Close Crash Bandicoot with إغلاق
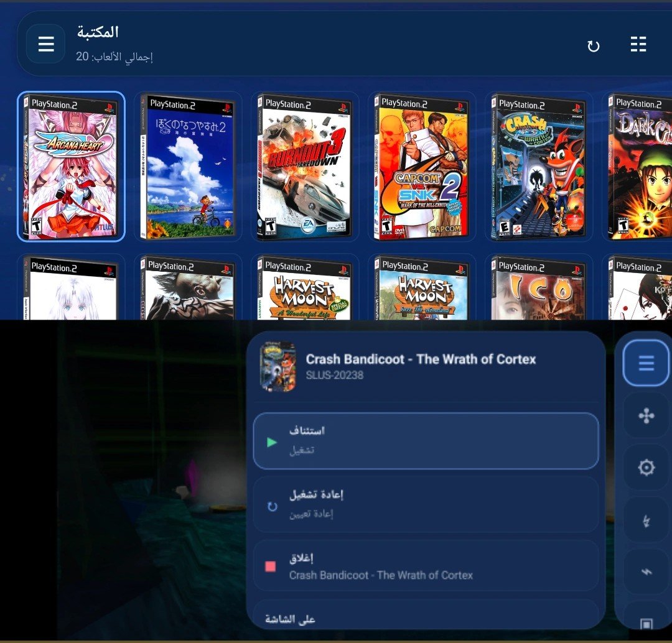This screenshot has width=672, height=643. (426, 565)
